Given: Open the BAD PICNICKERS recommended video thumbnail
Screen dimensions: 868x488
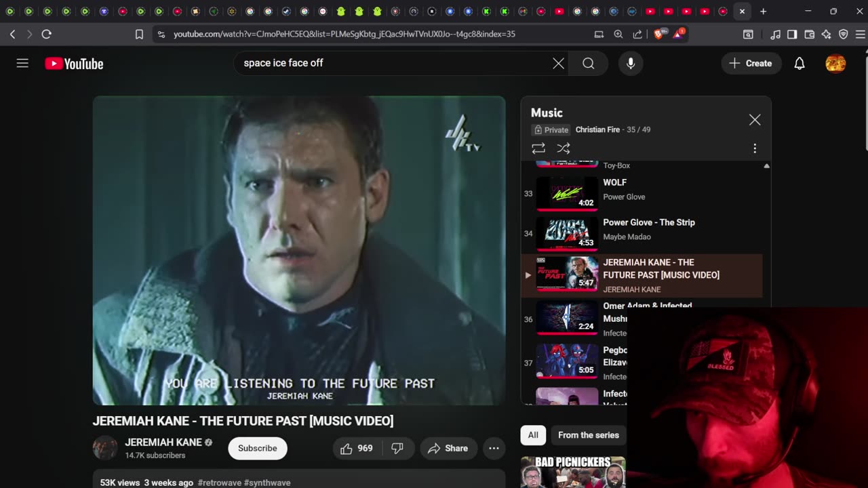Looking at the screenshot, I should pos(573,472).
